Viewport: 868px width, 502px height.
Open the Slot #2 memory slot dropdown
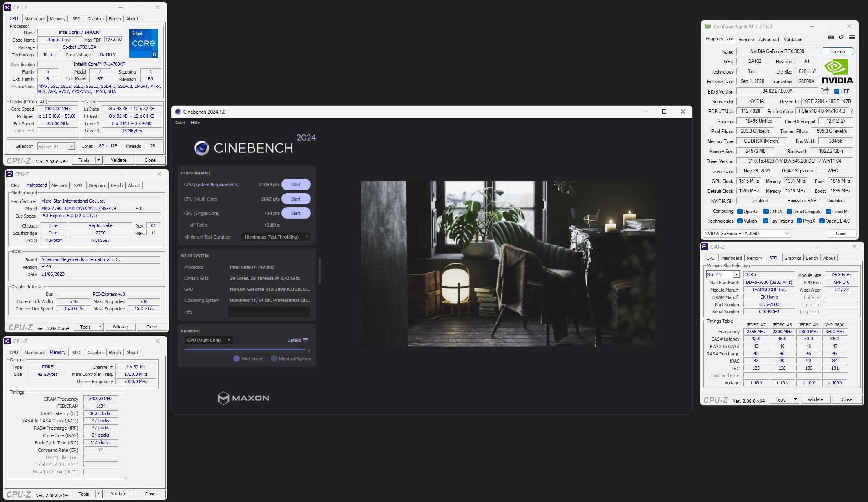723,274
